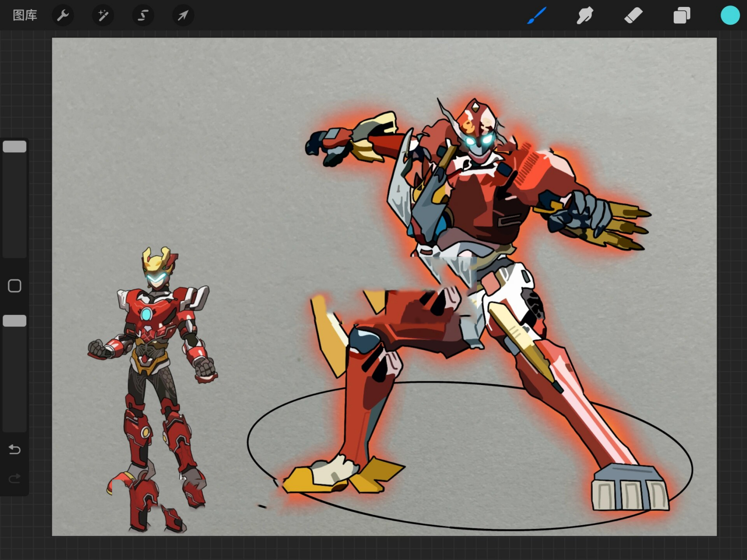
Task: Select the Eraser tool
Action: tap(633, 16)
